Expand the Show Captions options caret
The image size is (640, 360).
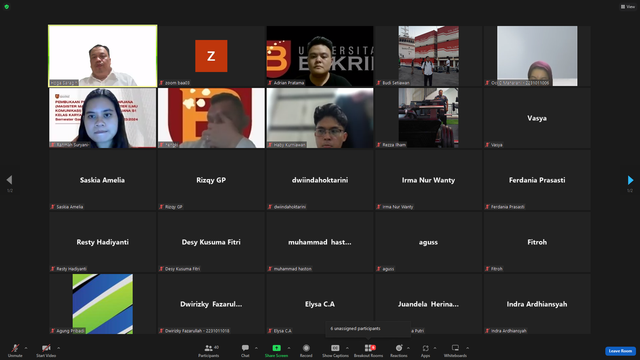click(347, 348)
